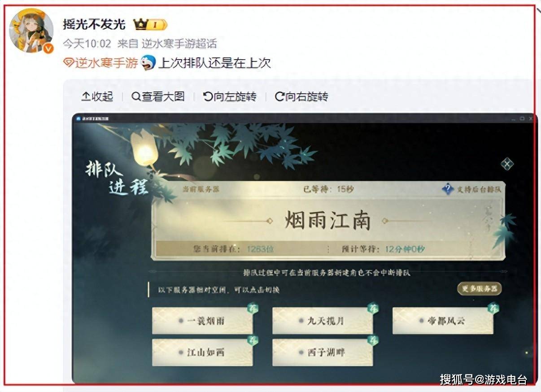
Task: Switch to the 九天揽月 server
Action: 323,321
